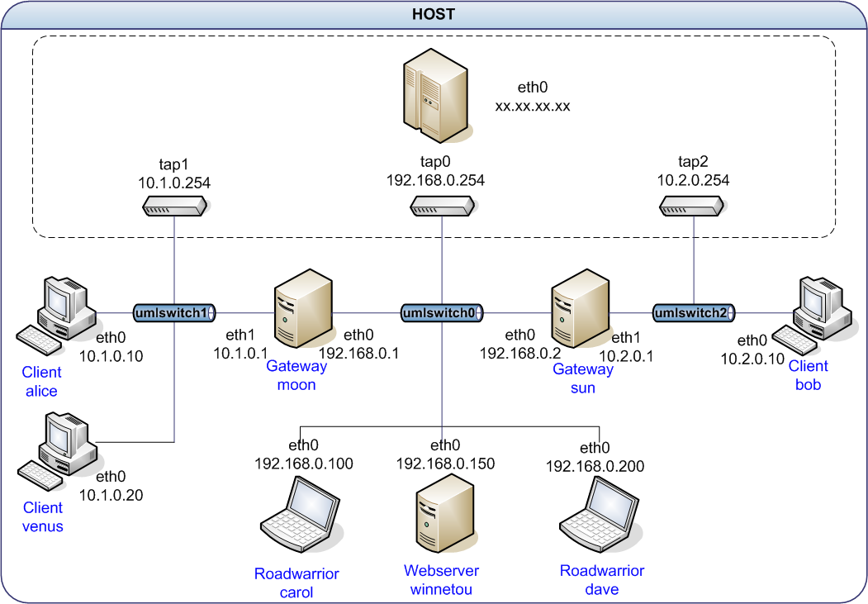The height and width of the screenshot is (604, 868).
Task: Click the umlswitch2 switch
Action: 693,312
